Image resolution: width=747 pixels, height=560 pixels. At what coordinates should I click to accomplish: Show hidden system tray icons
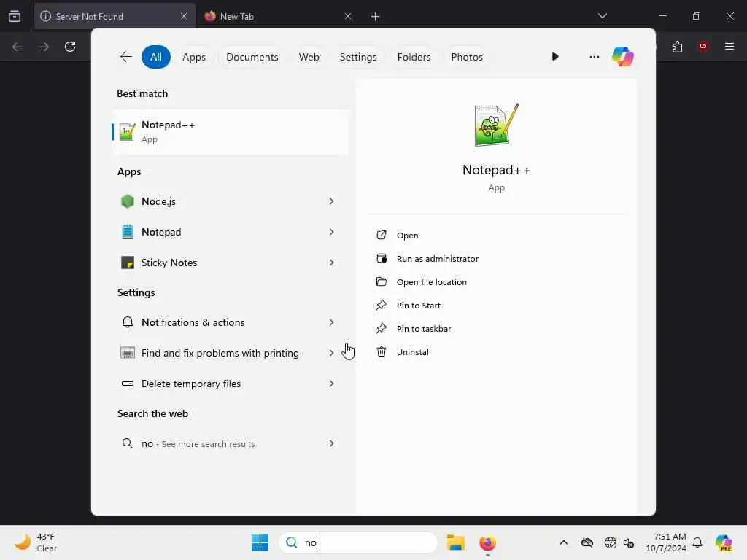(564, 542)
